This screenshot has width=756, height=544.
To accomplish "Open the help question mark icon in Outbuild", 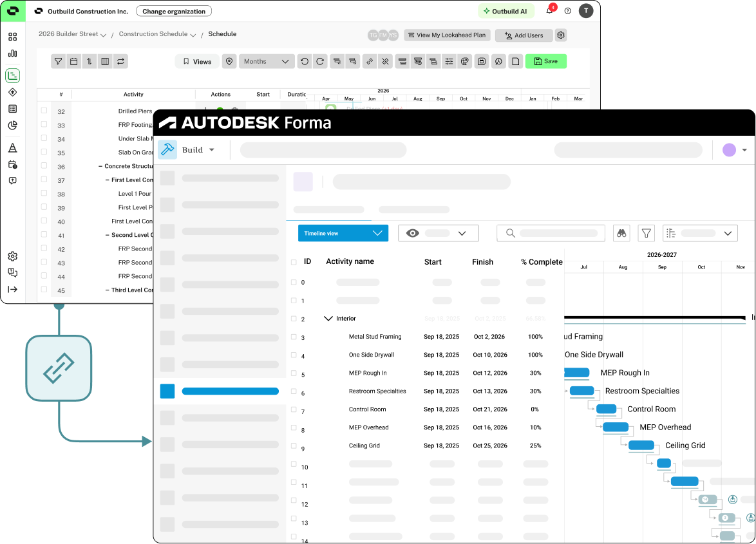I will 568,11.
